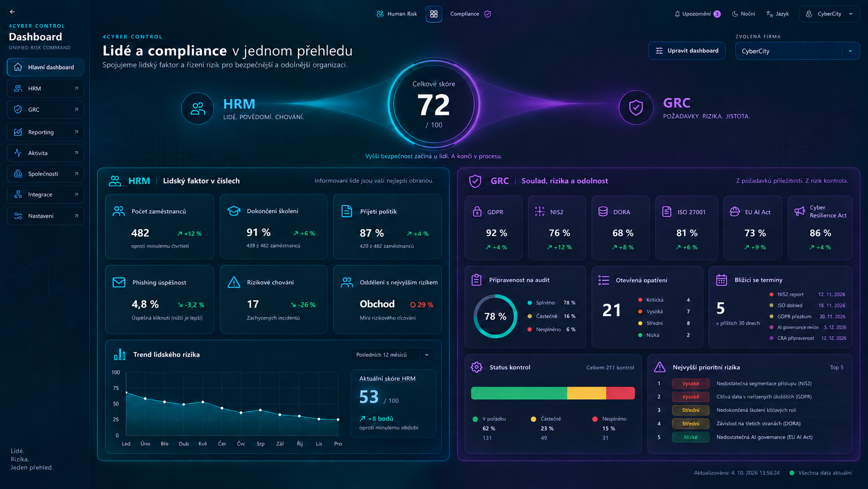Image resolution: width=868 pixels, height=489 pixels.
Task: Click the Blížící se termíny calendar icon
Action: (x=722, y=280)
